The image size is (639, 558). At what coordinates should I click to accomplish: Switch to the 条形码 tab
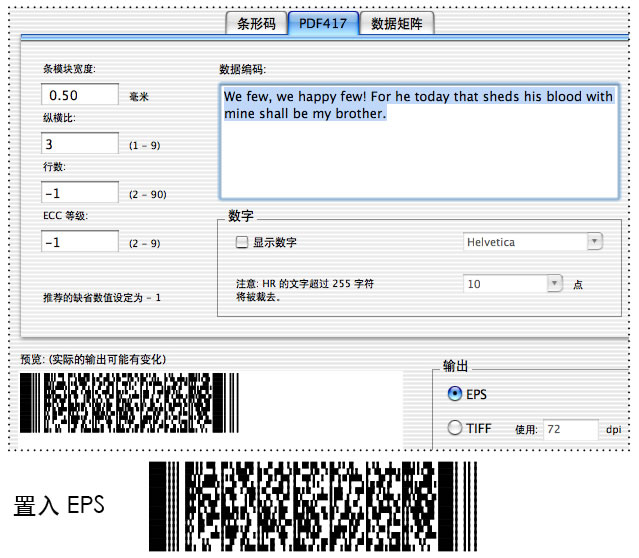(x=254, y=24)
